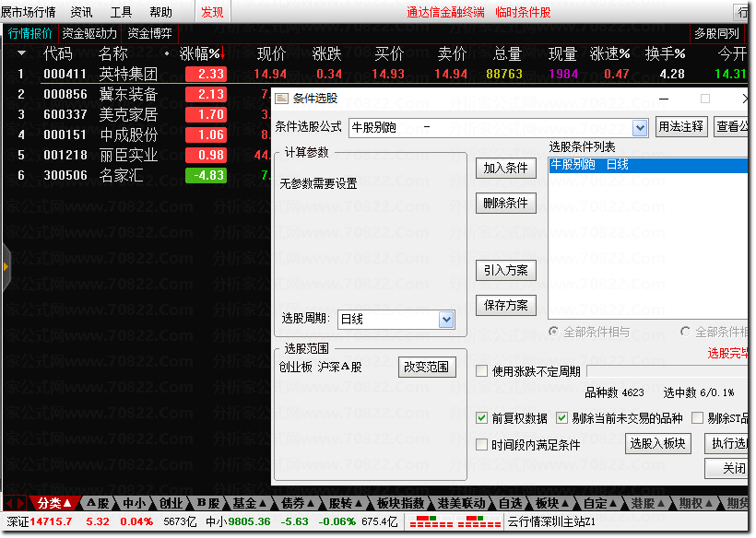This screenshot has height=538, width=756.
Task: Click the 引入方案 button
Action: [506, 270]
